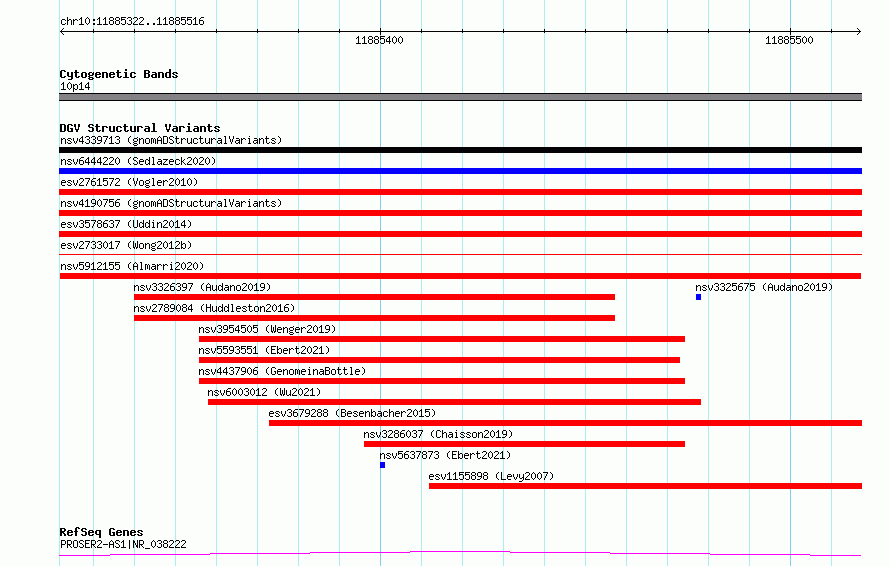Open esv2733017 (Wong2012b) label
890x566 pixels.
pos(126,245)
